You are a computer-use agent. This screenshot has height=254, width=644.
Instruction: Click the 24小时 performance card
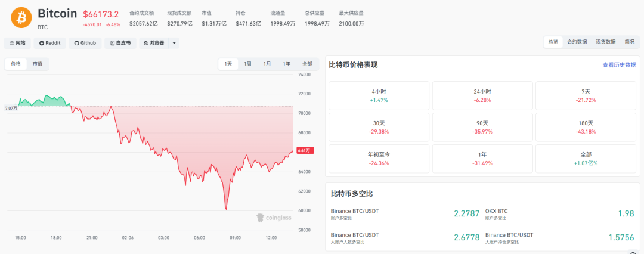point(482,95)
